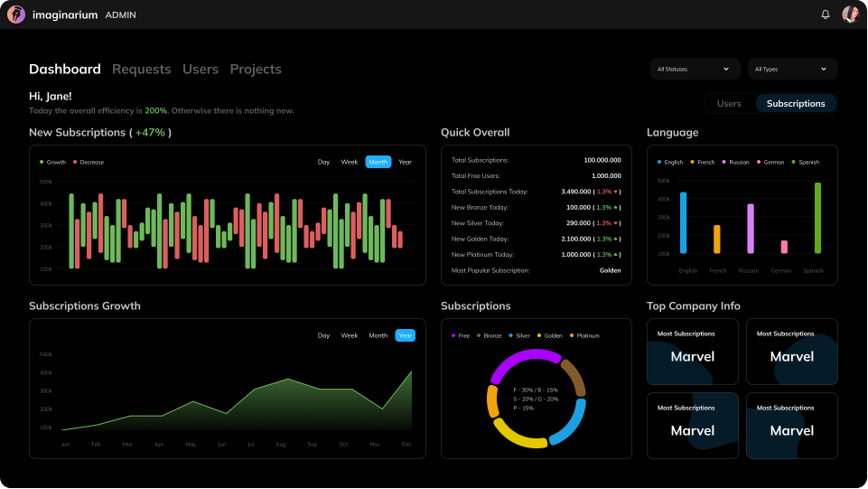Expand the All Types dropdown
The width and height of the screenshot is (868, 489).
(x=791, y=69)
